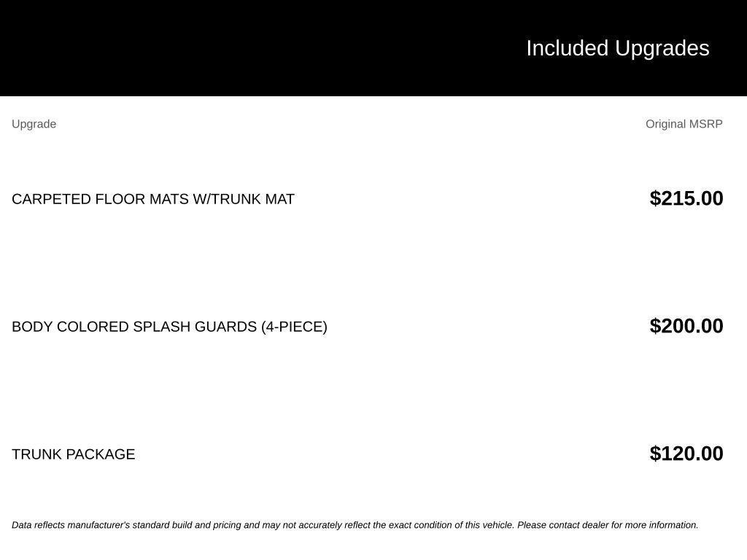
Task: Click the data disclaimer footnote text
Action: coord(355,525)
